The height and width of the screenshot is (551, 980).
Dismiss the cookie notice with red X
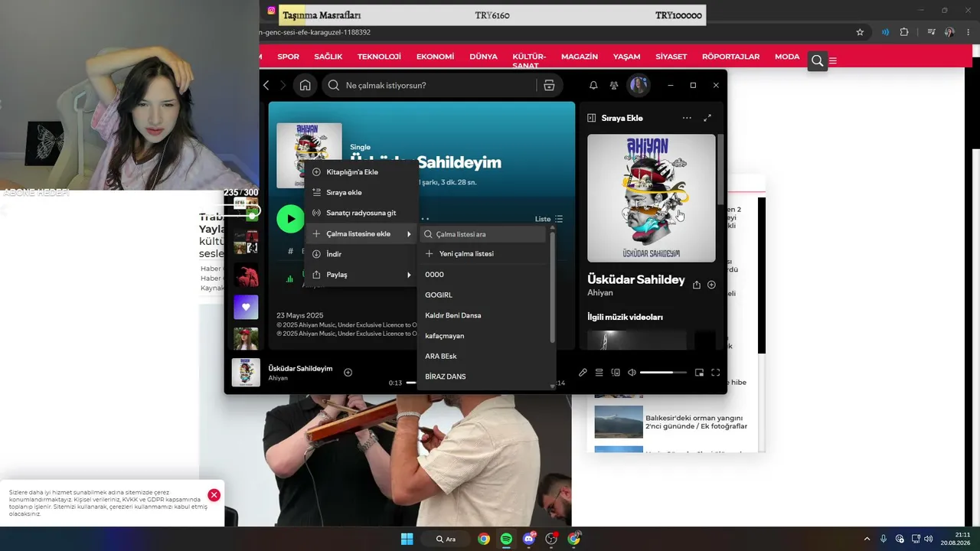pos(214,495)
